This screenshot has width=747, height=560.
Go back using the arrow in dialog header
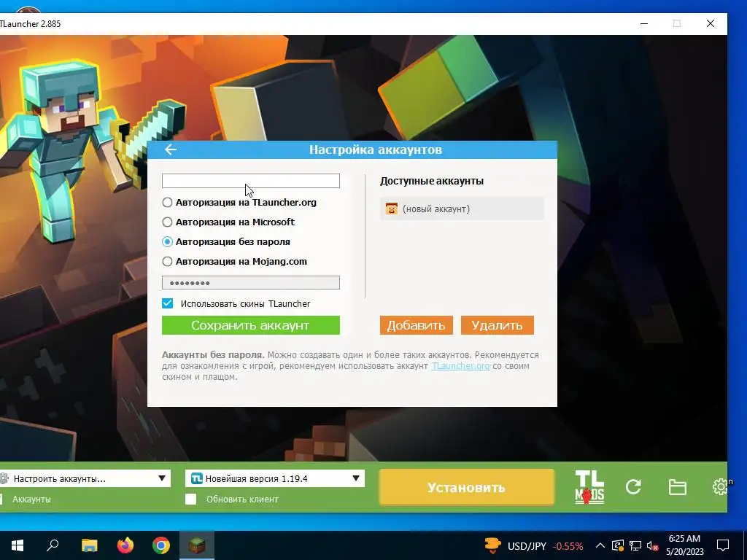(171, 149)
